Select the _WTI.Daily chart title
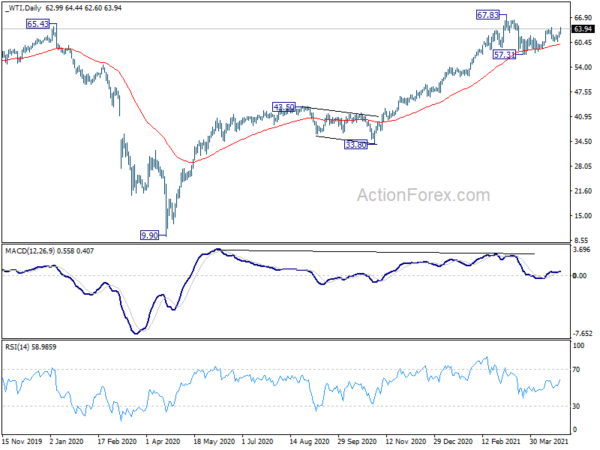The width and height of the screenshot is (600, 450). (x=23, y=8)
